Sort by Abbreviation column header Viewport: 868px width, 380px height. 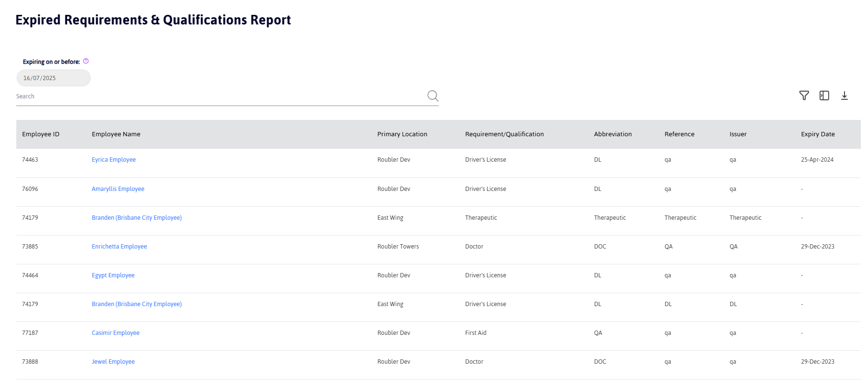613,134
